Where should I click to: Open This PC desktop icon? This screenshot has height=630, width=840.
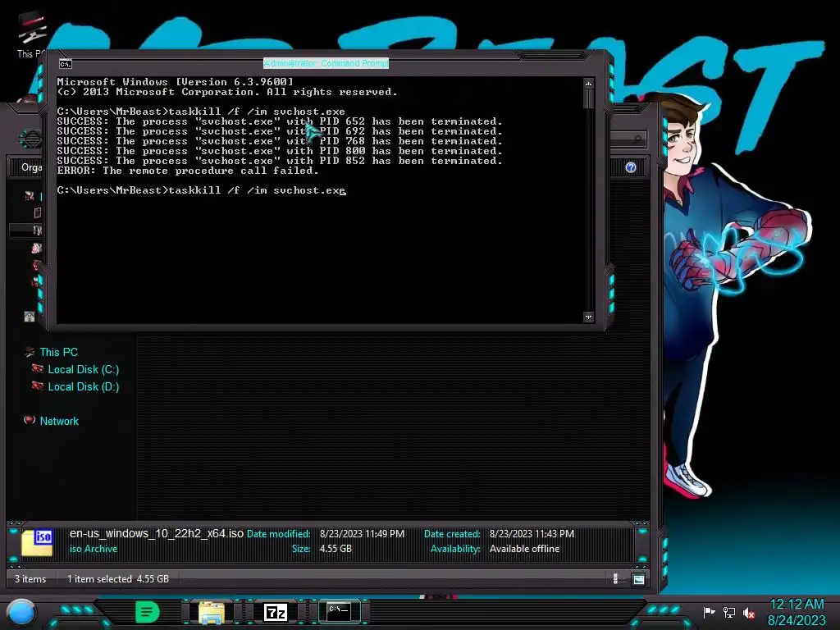(x=30, y=36)
